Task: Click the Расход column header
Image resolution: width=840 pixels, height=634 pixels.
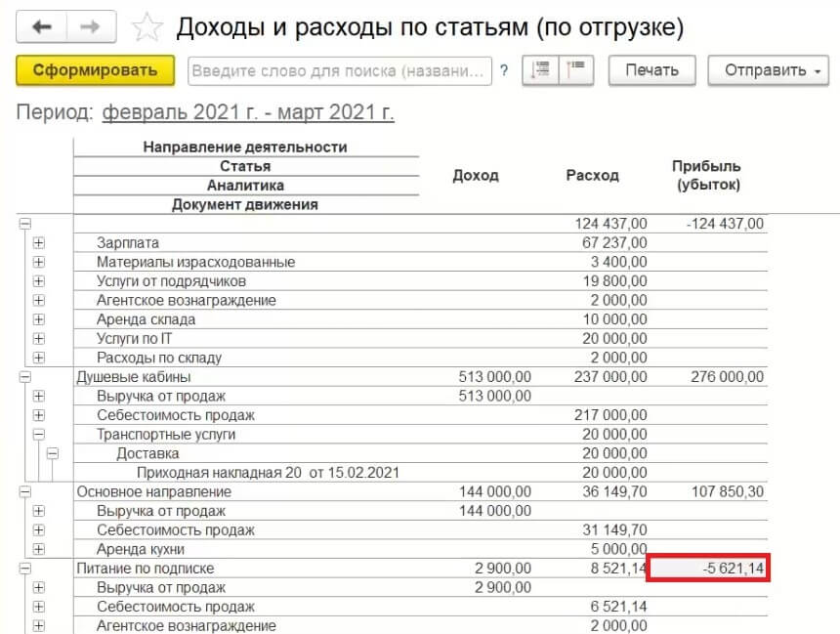Action: 593,175
